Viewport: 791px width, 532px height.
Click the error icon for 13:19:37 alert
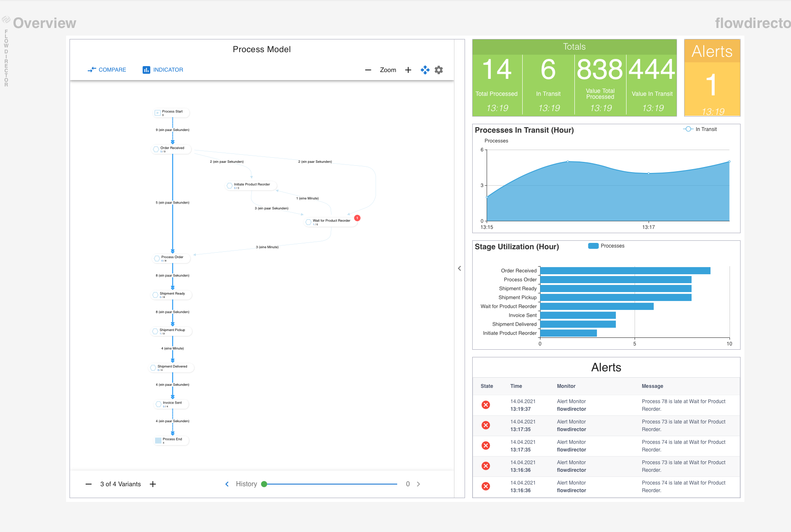coord(486,405)
